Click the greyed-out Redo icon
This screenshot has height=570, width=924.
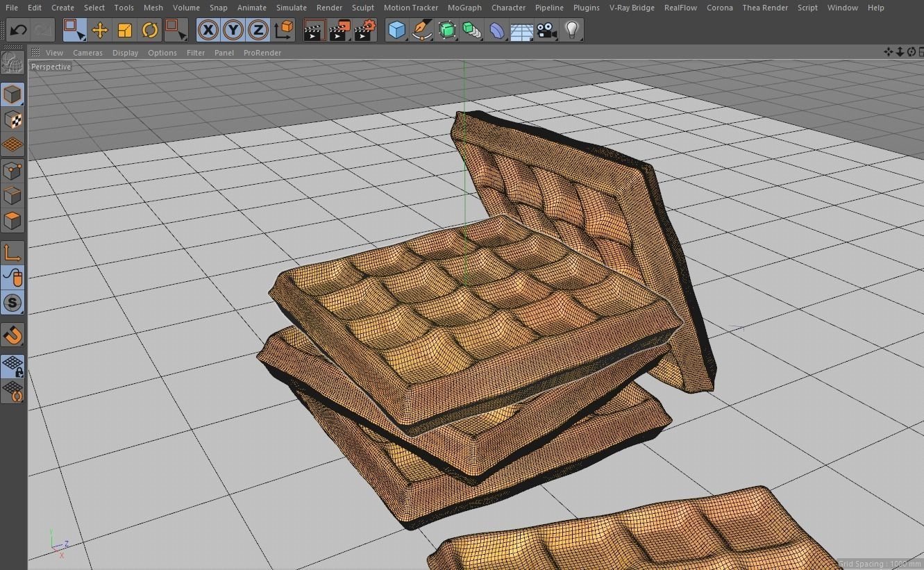(x=42, y=30)
